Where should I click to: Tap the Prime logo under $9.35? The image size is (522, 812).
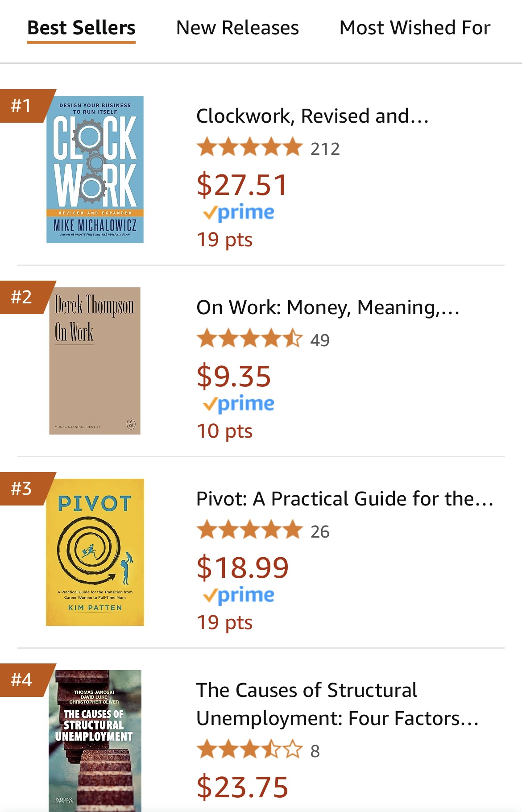tap(239, 404)
